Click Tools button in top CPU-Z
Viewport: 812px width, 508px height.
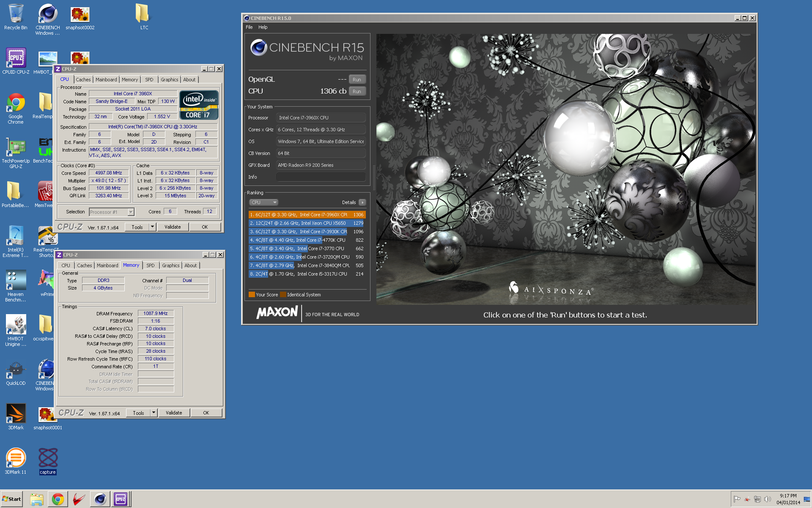(x=137, y=227)
